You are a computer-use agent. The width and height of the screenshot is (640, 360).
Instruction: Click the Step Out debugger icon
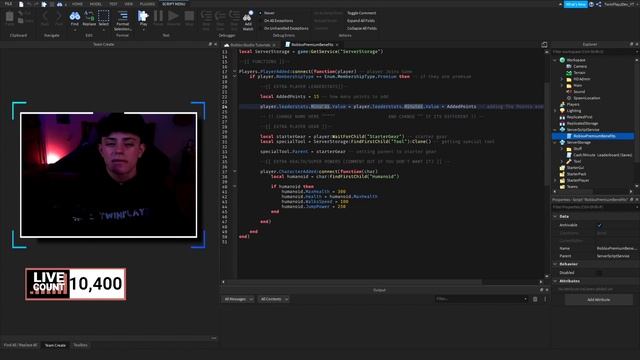pos(234,17)
